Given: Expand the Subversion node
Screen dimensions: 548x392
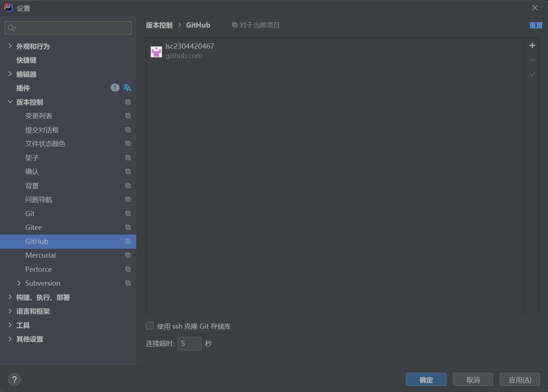Looking at the screenshot, I should tap(19, 283).
